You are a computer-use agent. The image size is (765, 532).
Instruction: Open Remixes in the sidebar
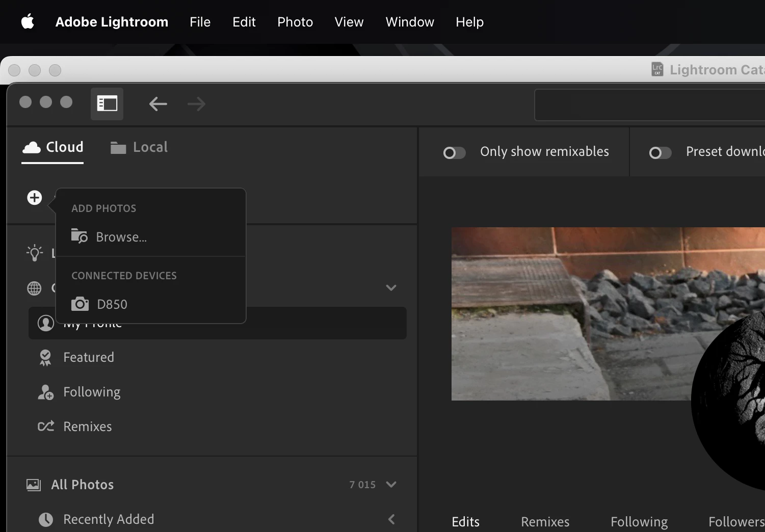tap(218, 427)
